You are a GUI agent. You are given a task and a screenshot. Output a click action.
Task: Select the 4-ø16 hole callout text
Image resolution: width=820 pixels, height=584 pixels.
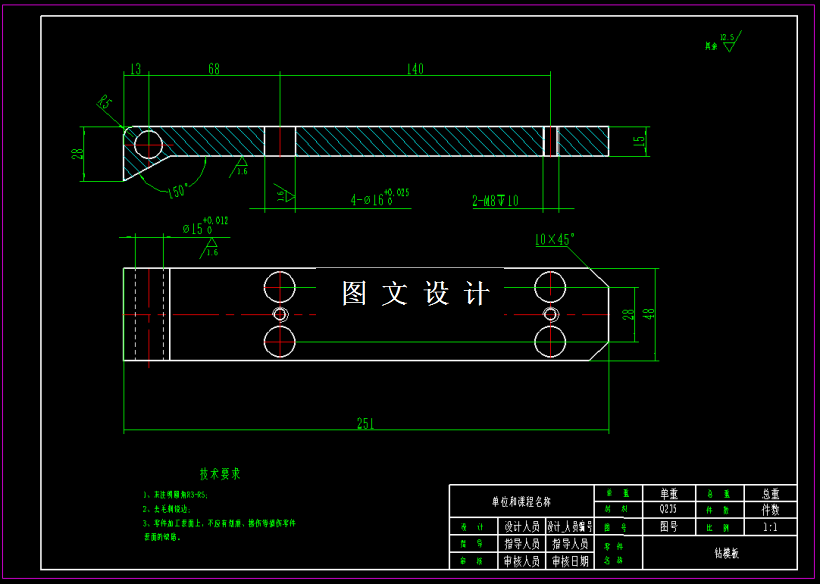point(380,198)
